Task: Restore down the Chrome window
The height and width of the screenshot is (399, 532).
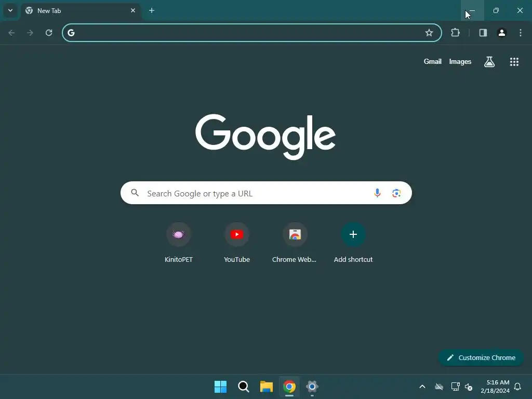Action: [x=496, y=10]
